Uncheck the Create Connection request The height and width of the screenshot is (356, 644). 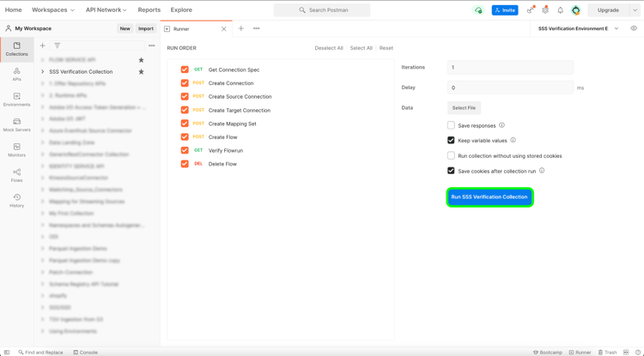(185, 83)
